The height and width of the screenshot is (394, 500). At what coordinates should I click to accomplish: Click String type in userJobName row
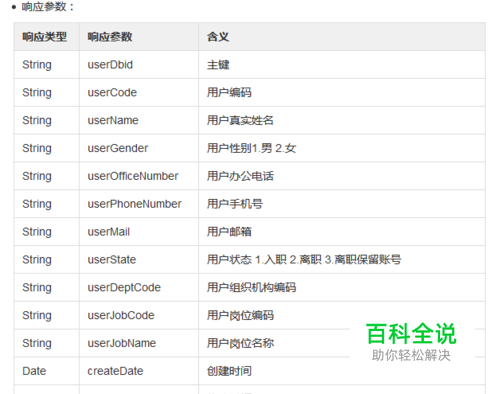(46, 343)
